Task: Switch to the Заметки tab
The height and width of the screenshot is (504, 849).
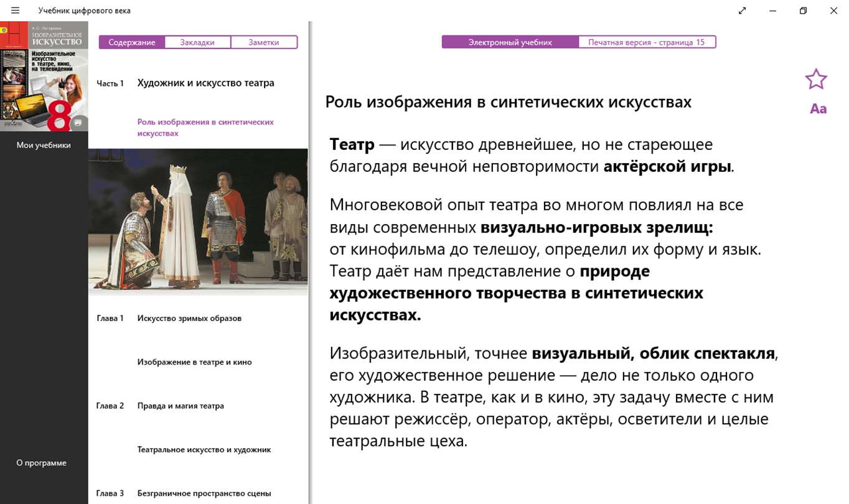Action: pos(264,42)
